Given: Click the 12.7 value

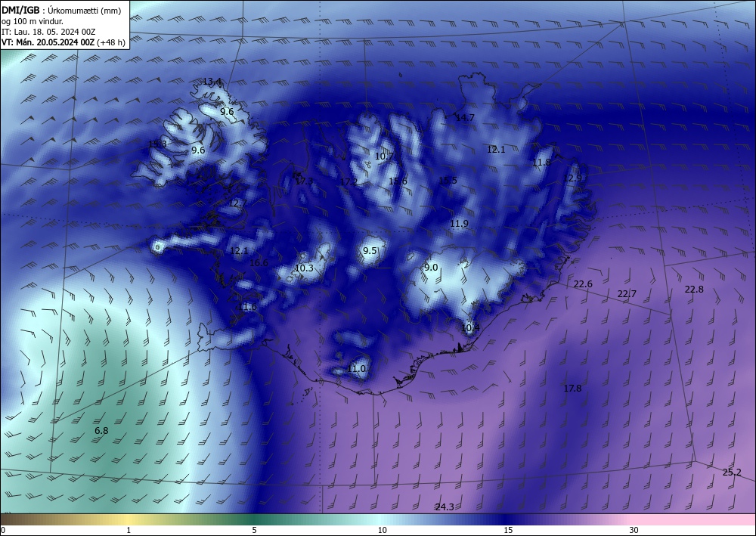Looking at the screenshot, I should click(237, 203).
